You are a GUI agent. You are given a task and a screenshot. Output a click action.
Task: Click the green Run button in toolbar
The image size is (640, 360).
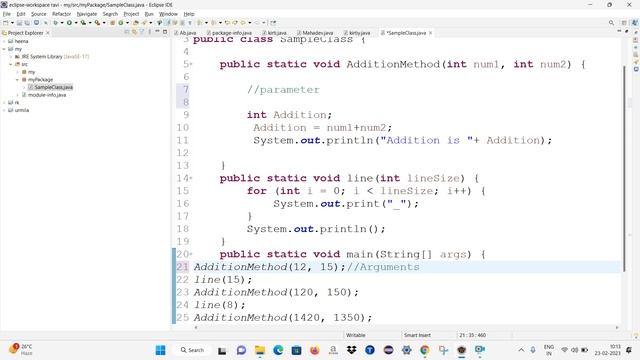click(x=69, y=23)
